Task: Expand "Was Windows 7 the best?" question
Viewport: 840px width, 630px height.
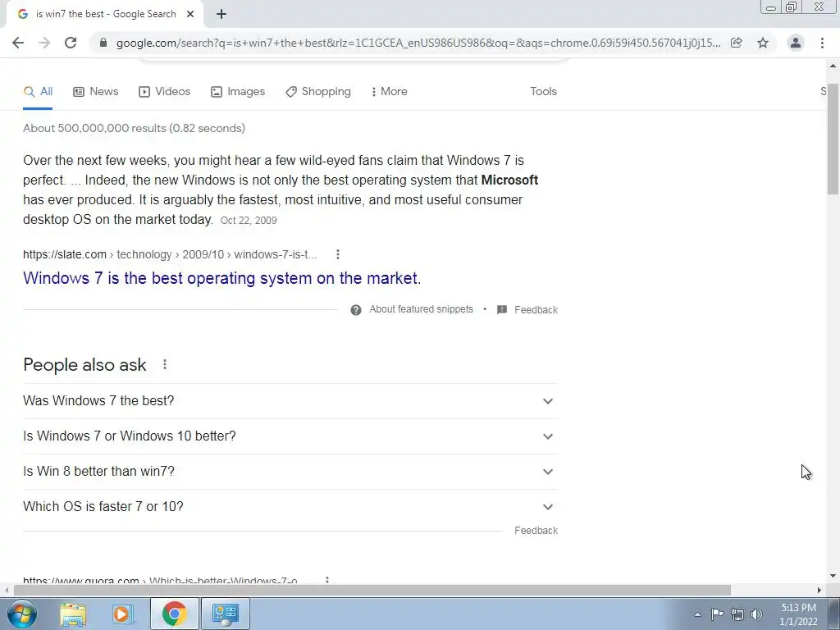Action: point(290,400)
